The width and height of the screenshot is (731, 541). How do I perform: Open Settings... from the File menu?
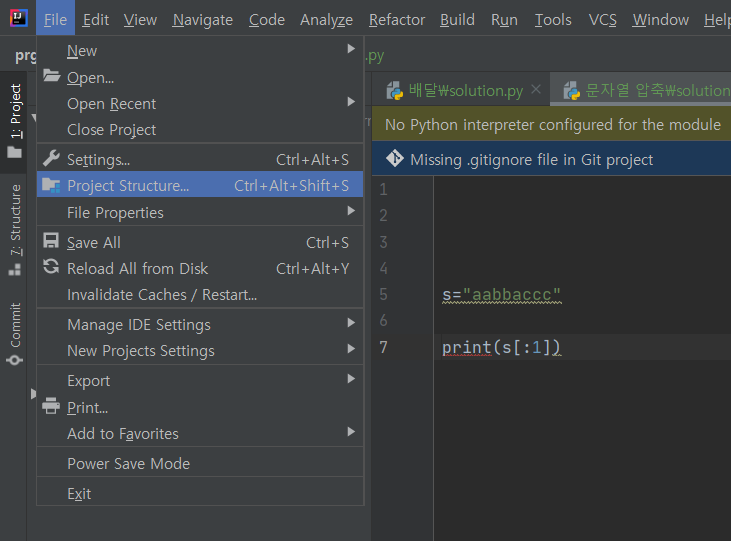200,160
